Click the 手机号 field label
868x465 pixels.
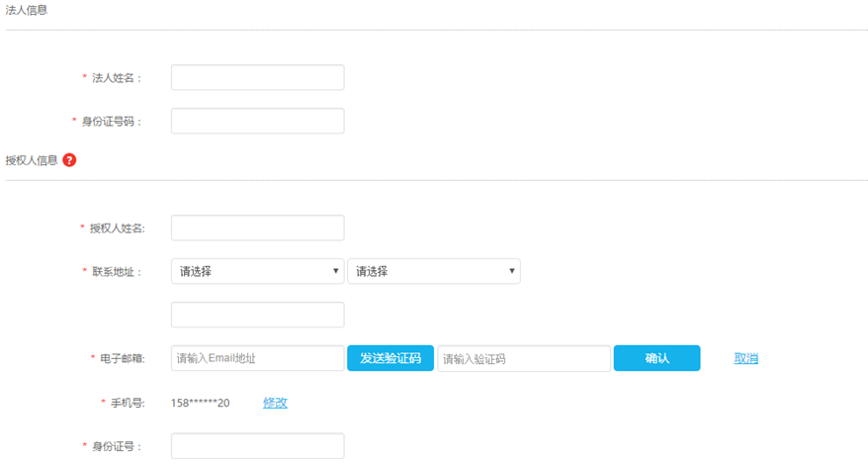click(x=127, y=403)
